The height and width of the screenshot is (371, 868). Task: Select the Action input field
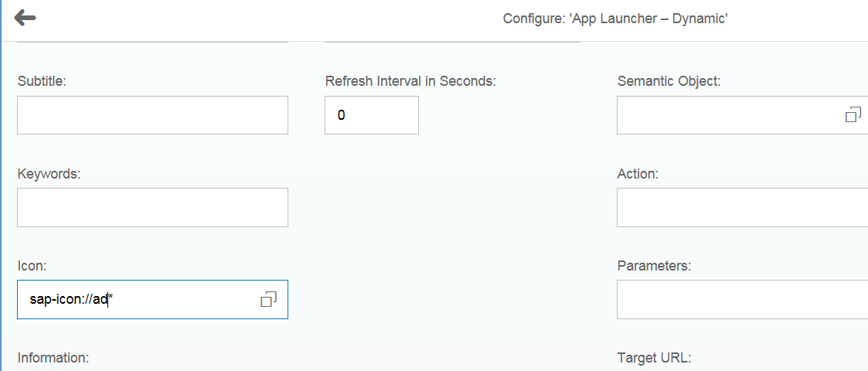point(742,207)
